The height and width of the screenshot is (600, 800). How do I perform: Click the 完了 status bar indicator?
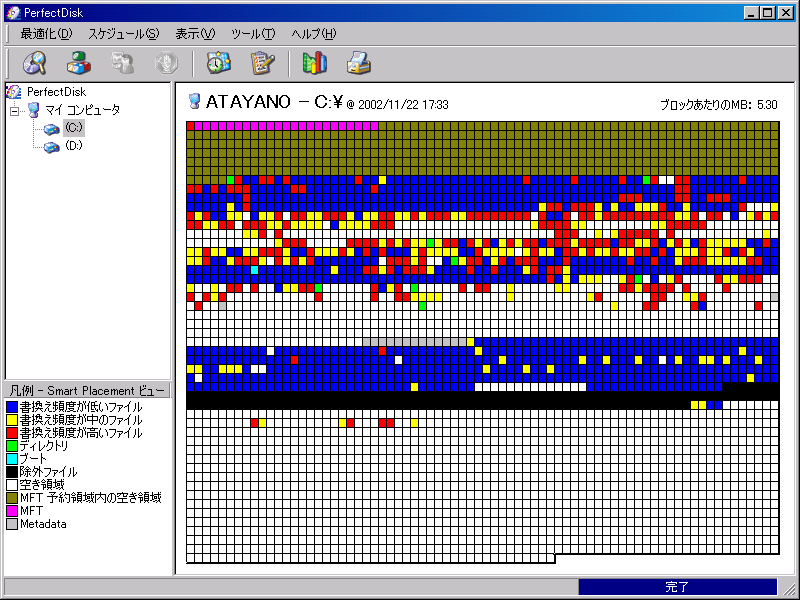(x=677, y=587)
